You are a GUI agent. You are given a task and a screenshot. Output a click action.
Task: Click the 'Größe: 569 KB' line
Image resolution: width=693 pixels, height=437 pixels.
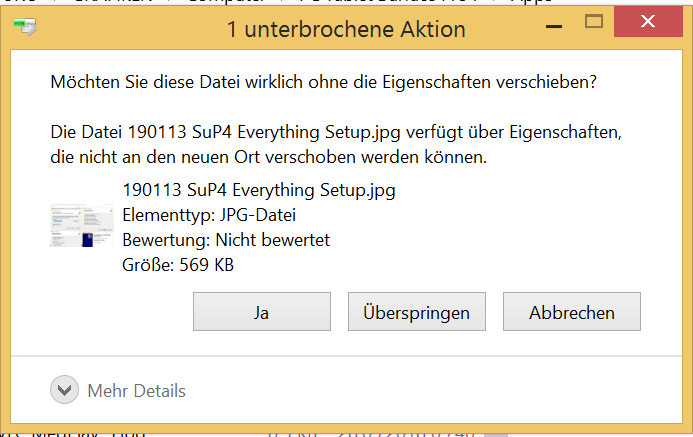pos(178,265)
